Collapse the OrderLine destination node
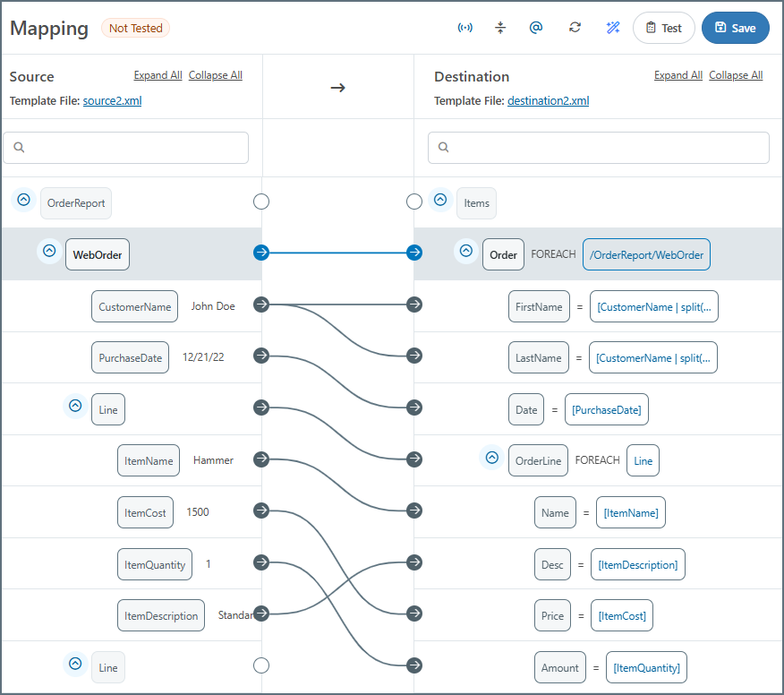This screenshot has height=695, width=784. 491,458
